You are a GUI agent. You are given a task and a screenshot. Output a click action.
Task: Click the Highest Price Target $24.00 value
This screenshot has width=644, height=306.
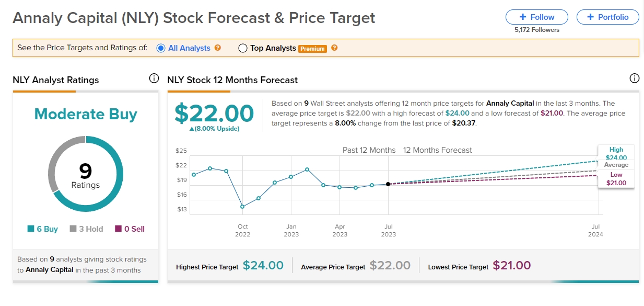263,266
